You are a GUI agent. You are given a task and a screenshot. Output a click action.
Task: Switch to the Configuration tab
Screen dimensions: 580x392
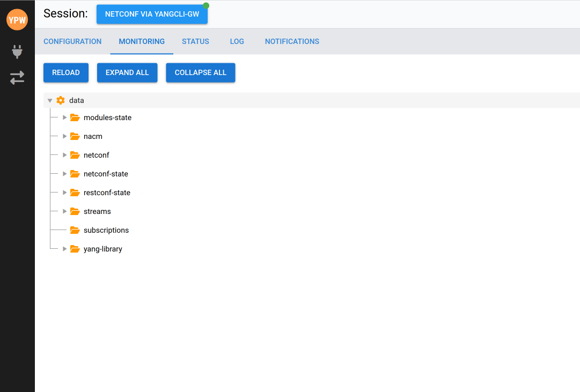(72, 41)
